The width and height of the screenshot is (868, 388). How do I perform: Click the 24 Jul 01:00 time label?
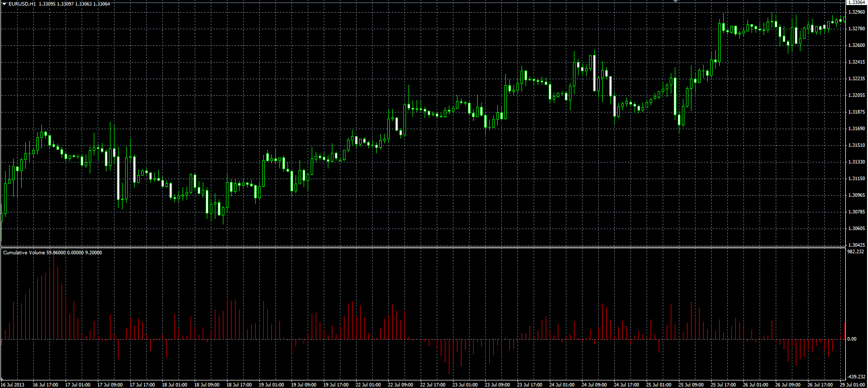[x=561, y=385]
